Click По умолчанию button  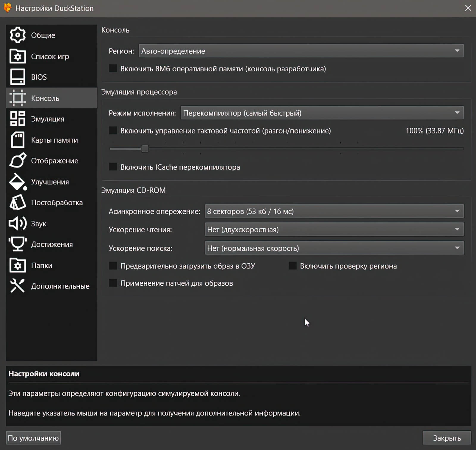coord(33,438)
